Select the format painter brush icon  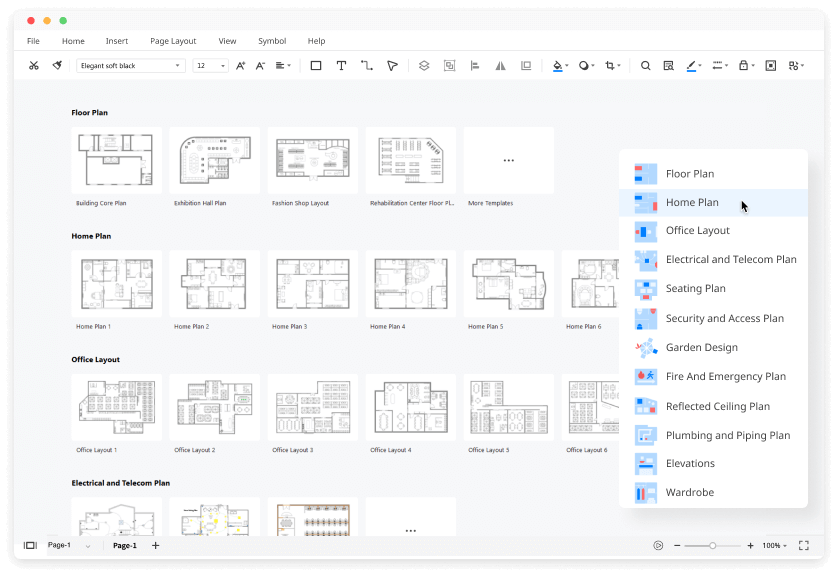pyautogui.click(x=57, y=66)
